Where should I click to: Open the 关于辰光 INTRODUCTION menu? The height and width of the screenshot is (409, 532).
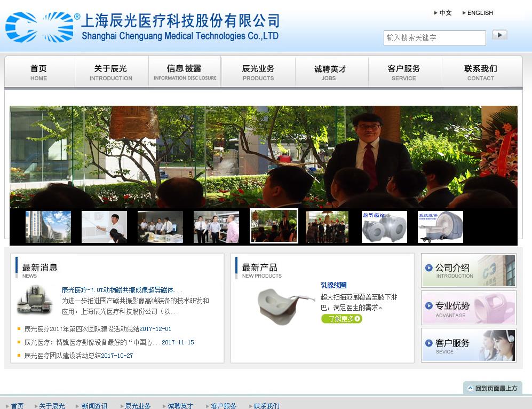click(x=111, y=72)
